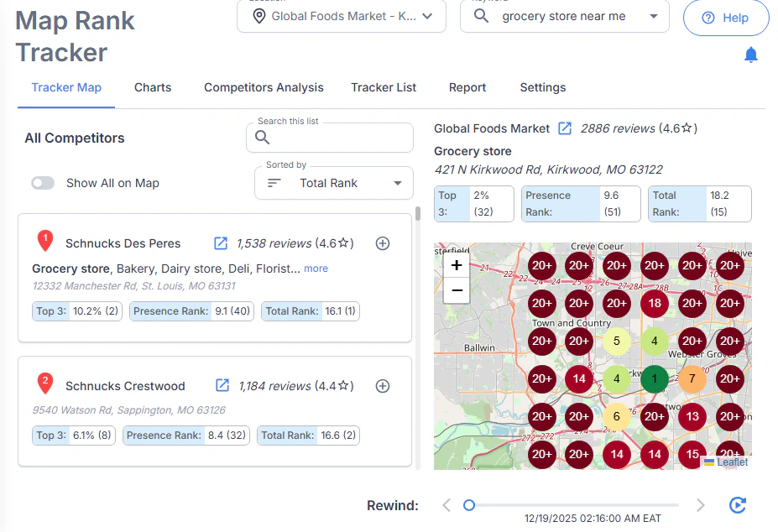Click the Search this list input field
778x532 pixels.
pos(330,138)
